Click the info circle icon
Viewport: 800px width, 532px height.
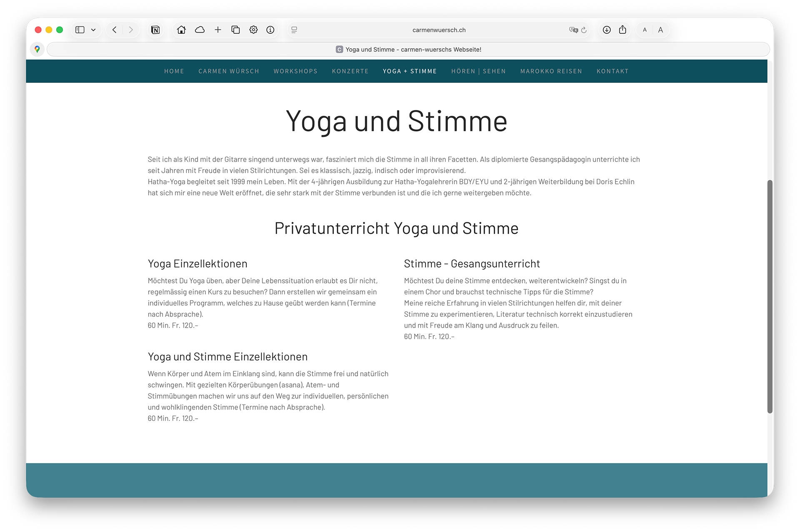(270, 30)
